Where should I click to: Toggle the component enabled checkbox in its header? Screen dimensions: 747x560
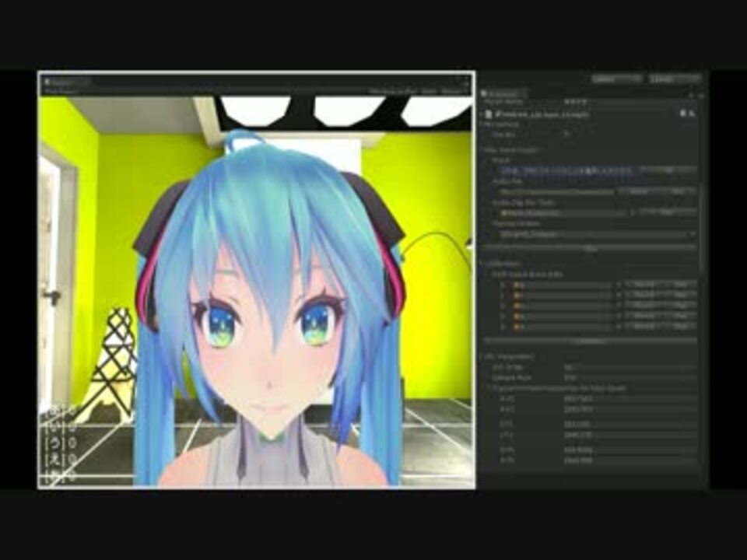pyautogui.click(x=498, y=114)
